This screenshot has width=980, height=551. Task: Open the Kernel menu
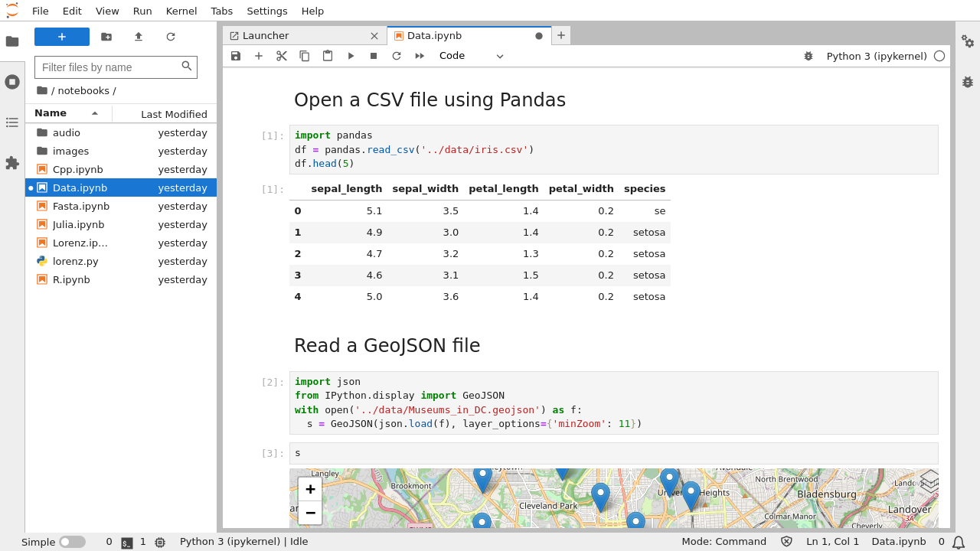(181, 11)
